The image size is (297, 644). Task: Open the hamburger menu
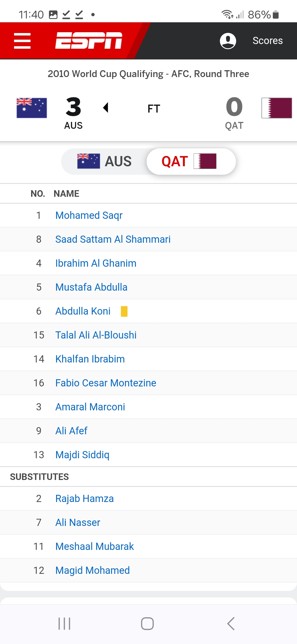pos(22,41)
